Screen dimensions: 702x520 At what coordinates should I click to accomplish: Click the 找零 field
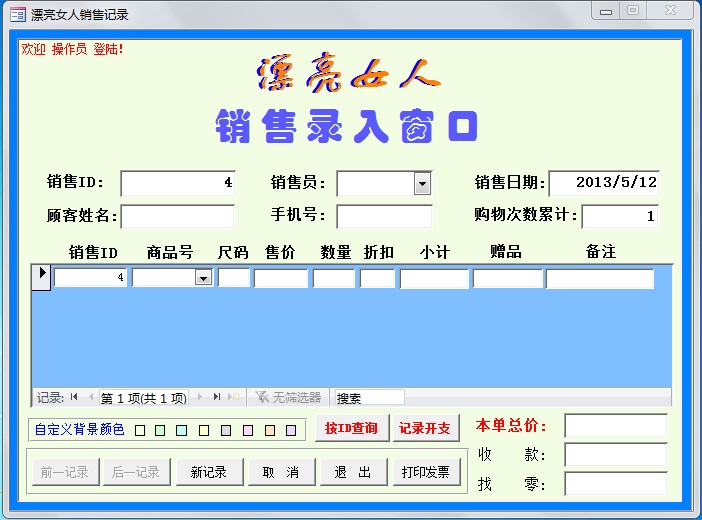(616, 484)
